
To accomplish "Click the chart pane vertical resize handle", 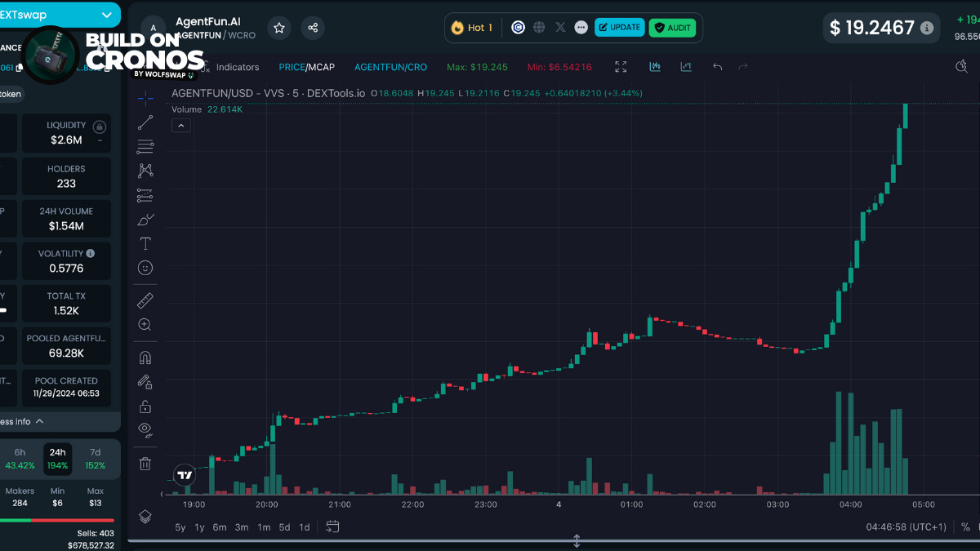I will point(577,540).
